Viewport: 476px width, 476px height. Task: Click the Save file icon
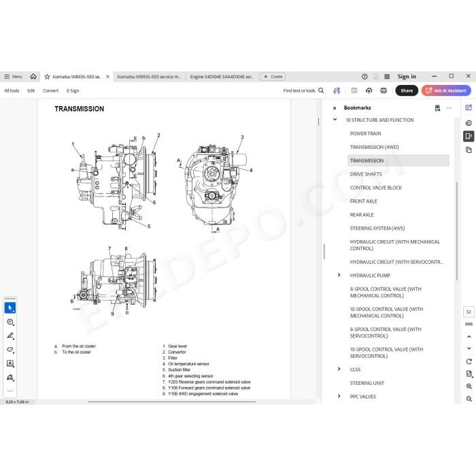[354, 90]
